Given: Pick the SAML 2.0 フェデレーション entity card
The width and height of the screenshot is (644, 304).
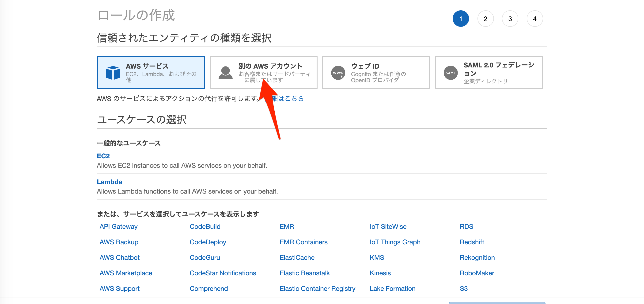Looking at the screenshot, I should (x=488, y=73).
